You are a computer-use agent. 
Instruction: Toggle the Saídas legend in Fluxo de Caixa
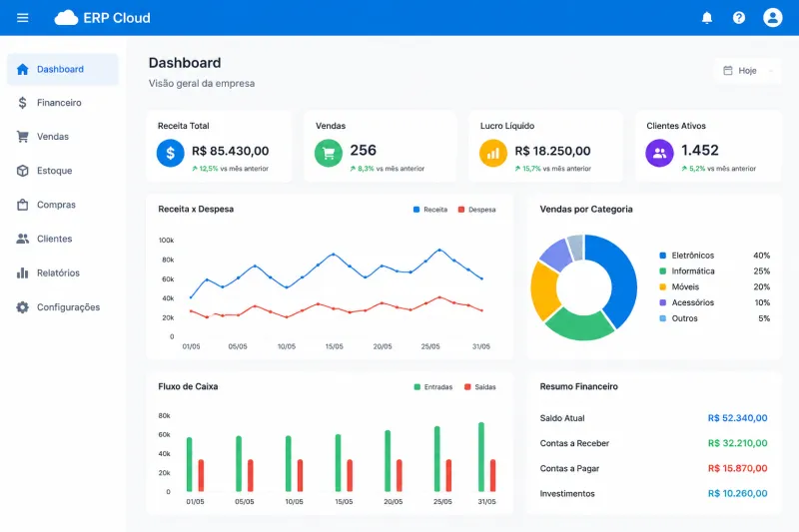coord(480,387)
